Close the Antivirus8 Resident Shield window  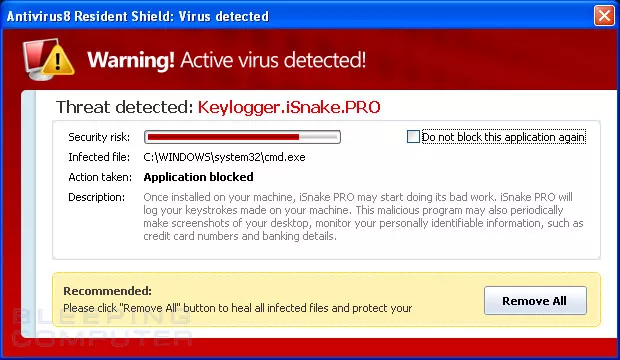604,16
